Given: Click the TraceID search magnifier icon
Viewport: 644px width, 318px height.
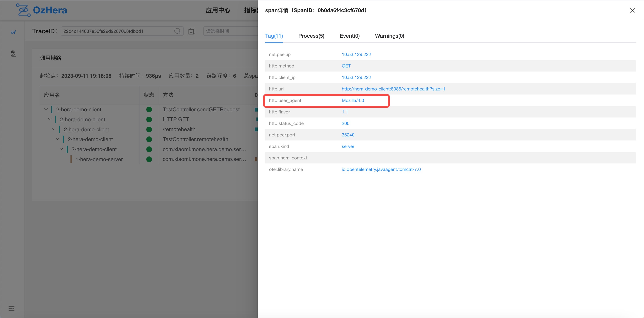Looking at the screenshot, I should (177, 31).
